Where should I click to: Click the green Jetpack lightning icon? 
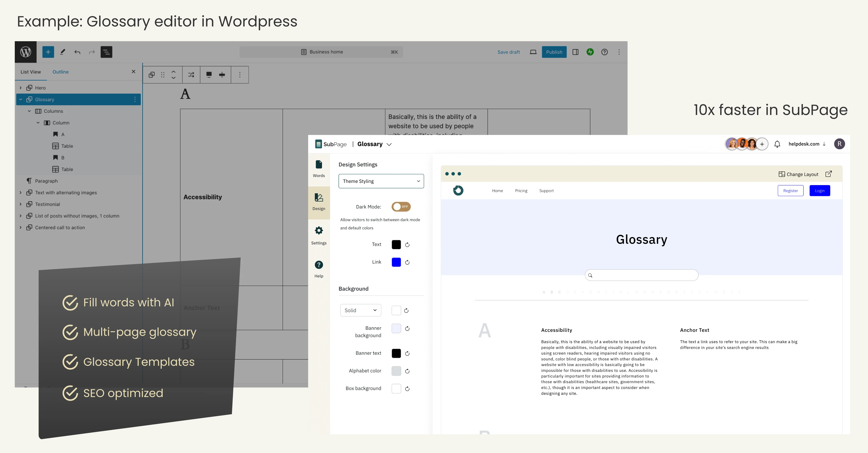590,52
